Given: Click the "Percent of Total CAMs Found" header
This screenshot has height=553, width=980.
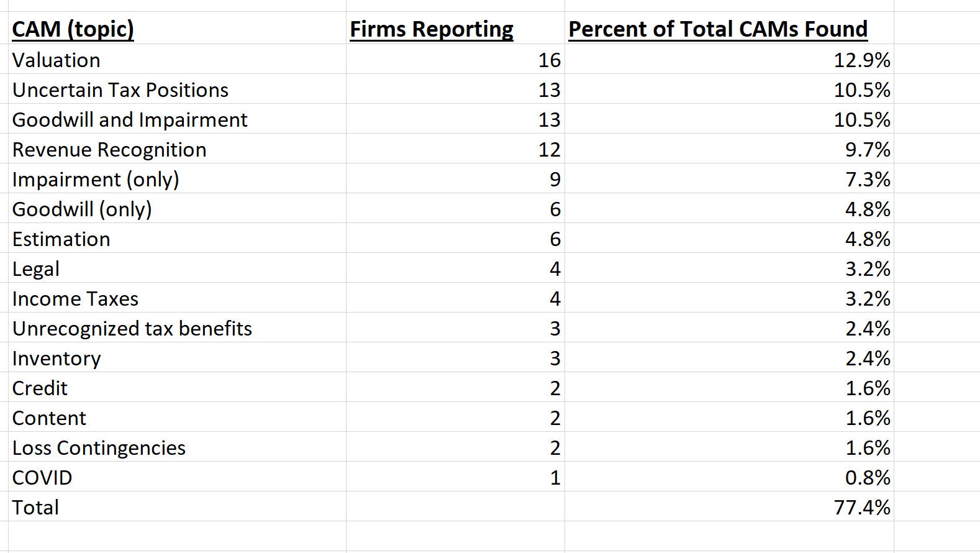Looking at the screenshot, I should (x=718, y=29).
